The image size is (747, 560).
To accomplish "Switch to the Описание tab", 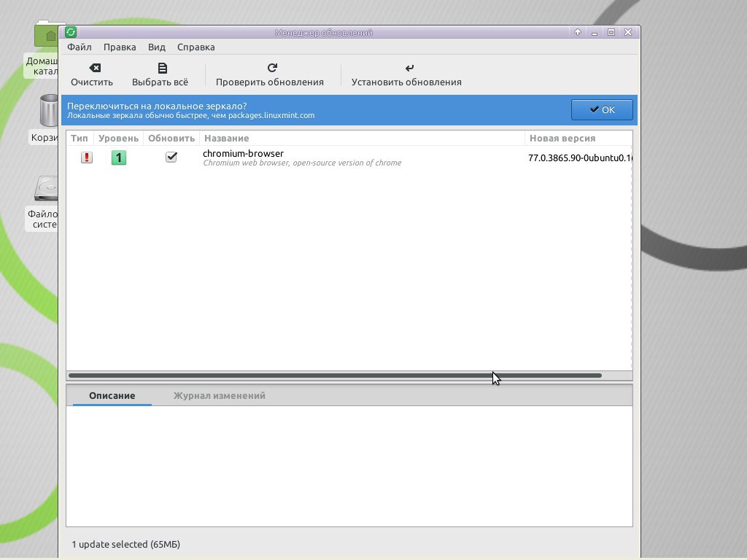I will pyautogui.click(x=112, y=396).
